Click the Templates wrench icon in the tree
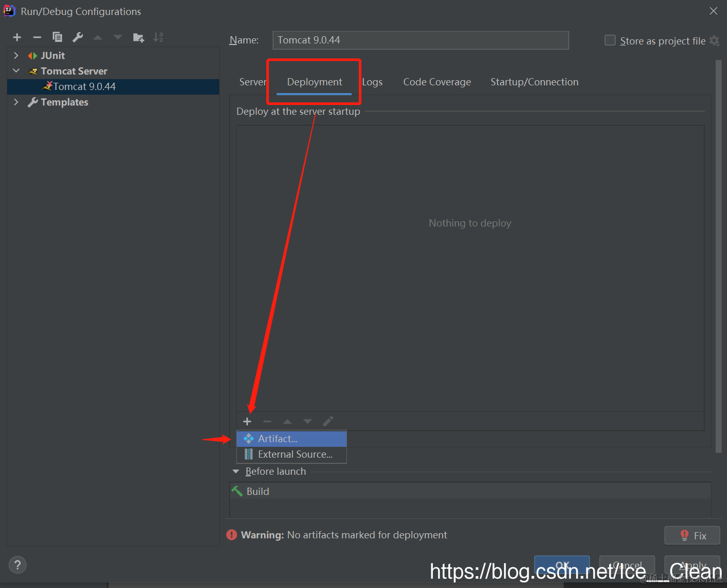The height and width of the screenshot is (588, 727). coord(33,102)
